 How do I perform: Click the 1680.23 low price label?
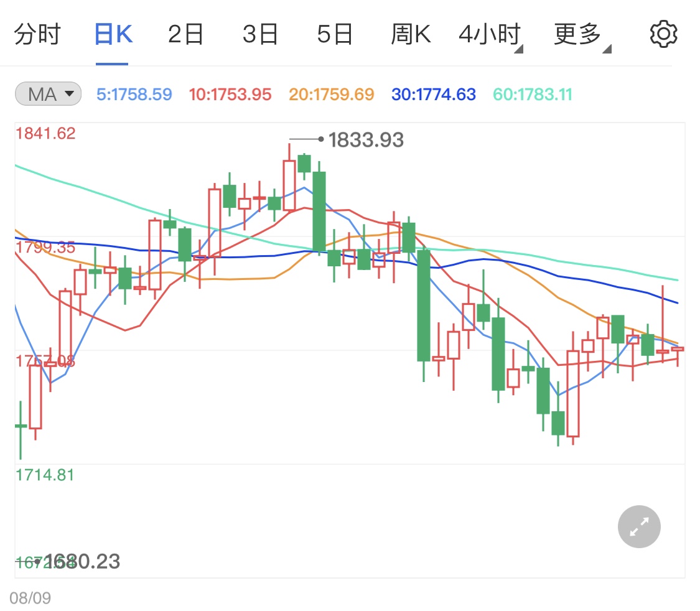82,561
